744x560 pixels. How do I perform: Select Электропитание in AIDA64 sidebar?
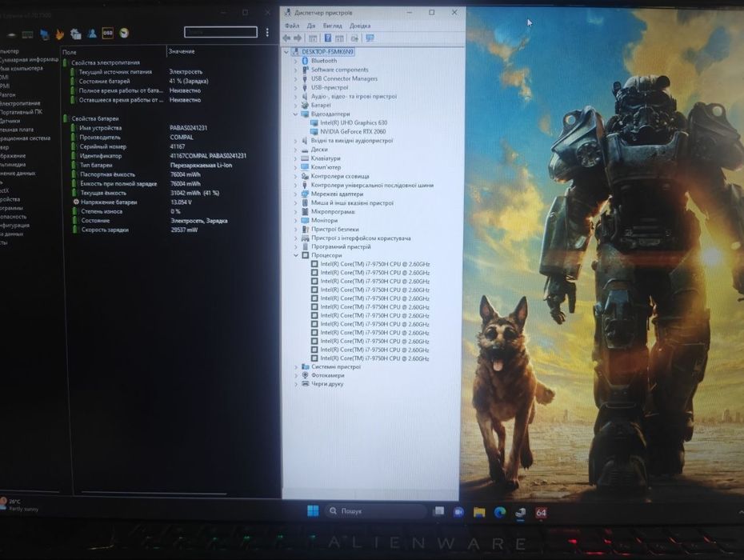[x=20, y=103]
